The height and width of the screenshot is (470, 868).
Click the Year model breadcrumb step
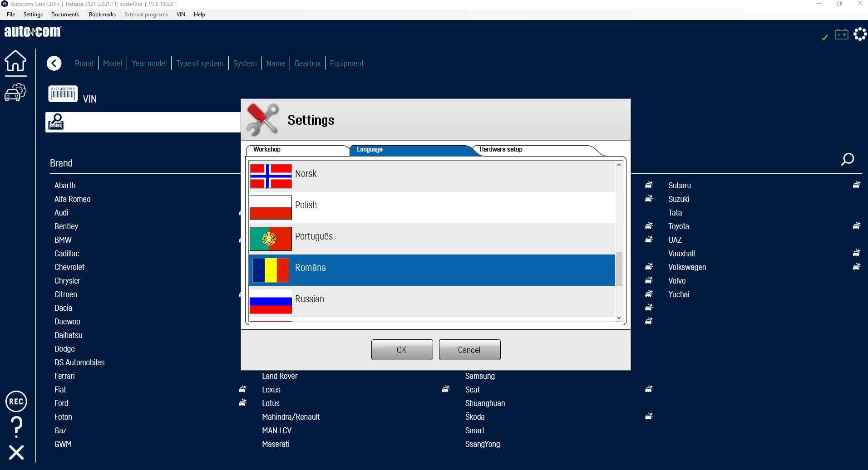149,64
